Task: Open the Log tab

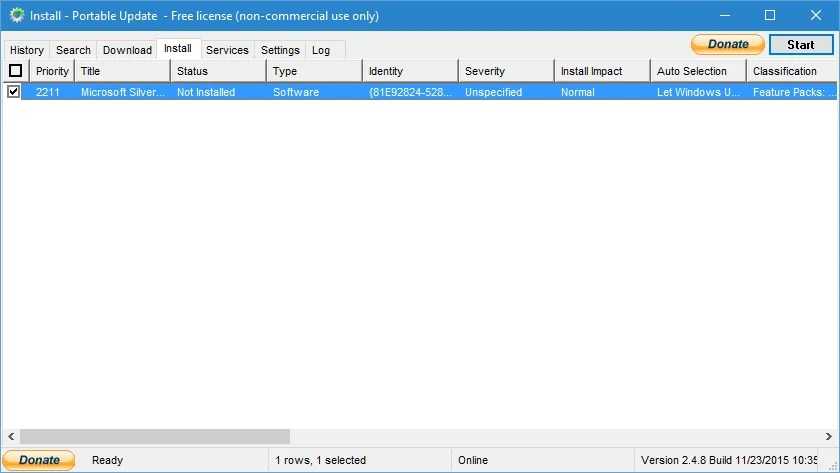Action: (321, 50)
